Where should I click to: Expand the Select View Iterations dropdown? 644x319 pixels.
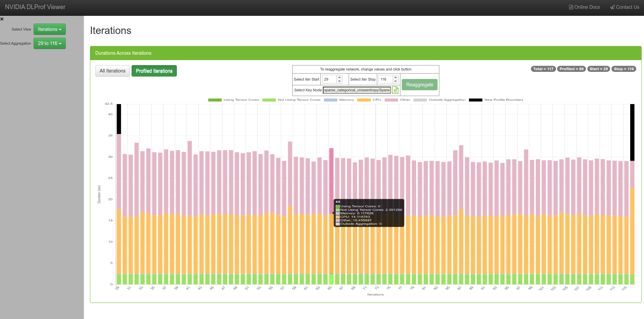click(49, 29)
